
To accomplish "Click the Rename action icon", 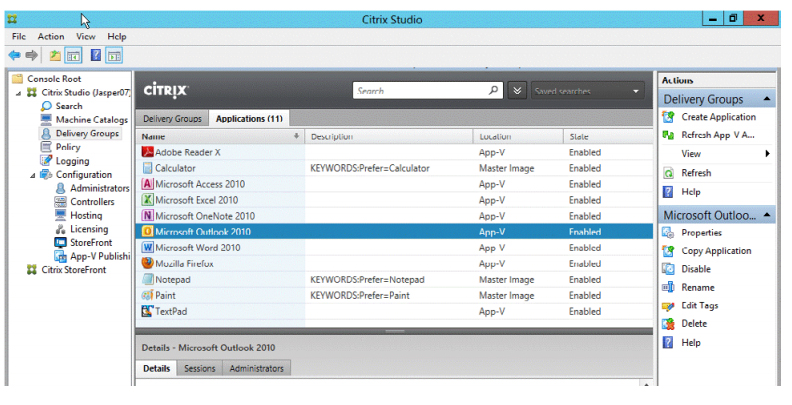I will (668, 287).
